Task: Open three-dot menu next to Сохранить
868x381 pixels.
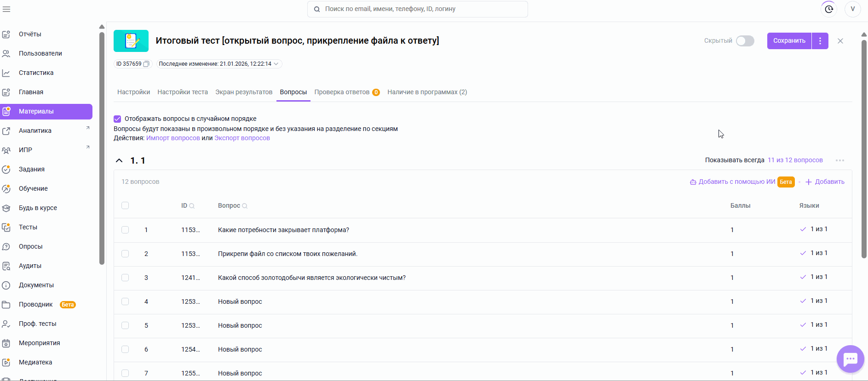Action: 820,41
